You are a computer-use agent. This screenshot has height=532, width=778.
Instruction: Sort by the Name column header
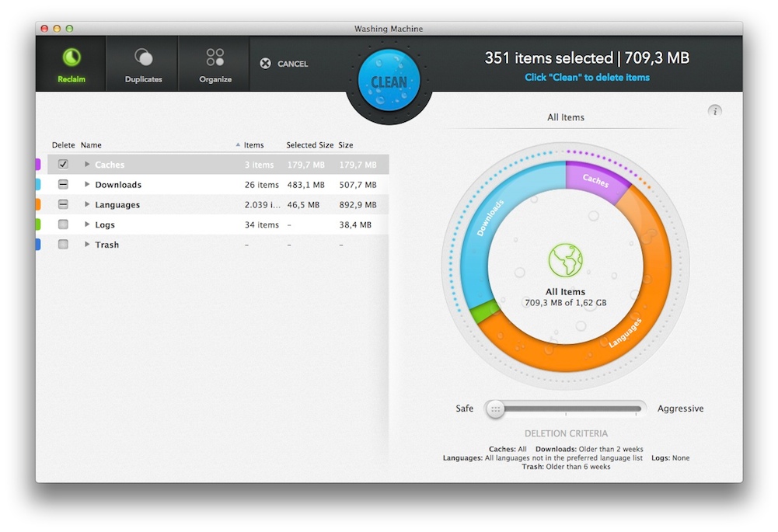click(91, 144)
